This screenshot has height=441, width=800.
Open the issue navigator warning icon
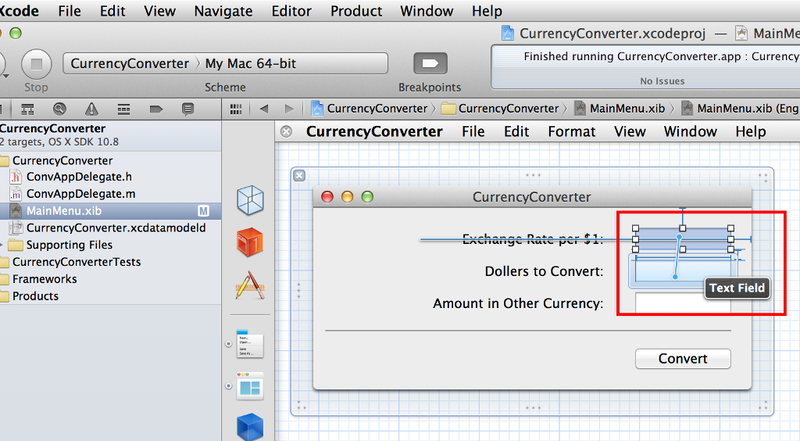point(91,109)
